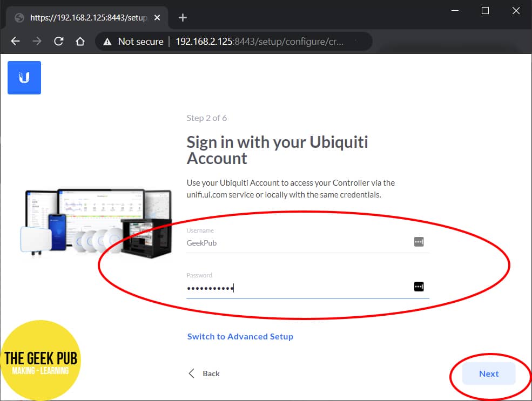Viewport: 532px width, 401px height.
Task: Close the 192.168.2.125 setup tab
Action: (x=157, y=18)
